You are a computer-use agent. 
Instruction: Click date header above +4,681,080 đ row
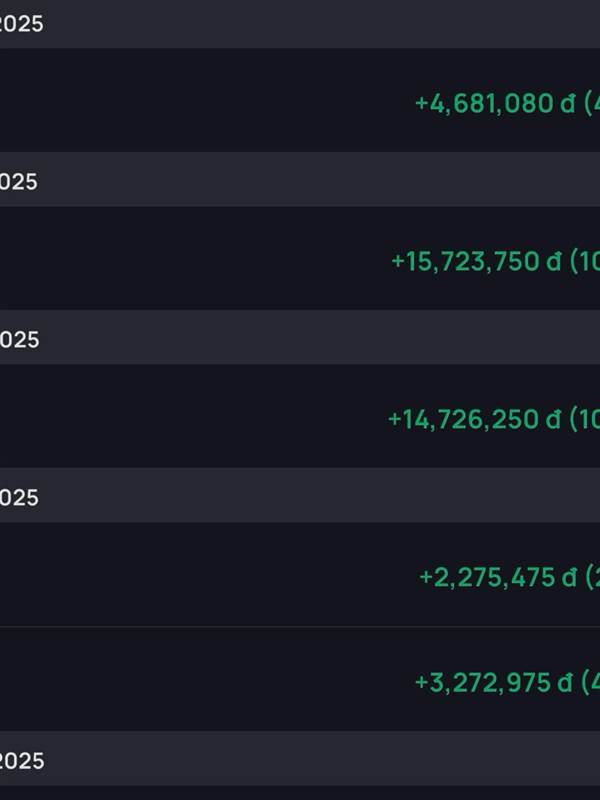point(22,23)
